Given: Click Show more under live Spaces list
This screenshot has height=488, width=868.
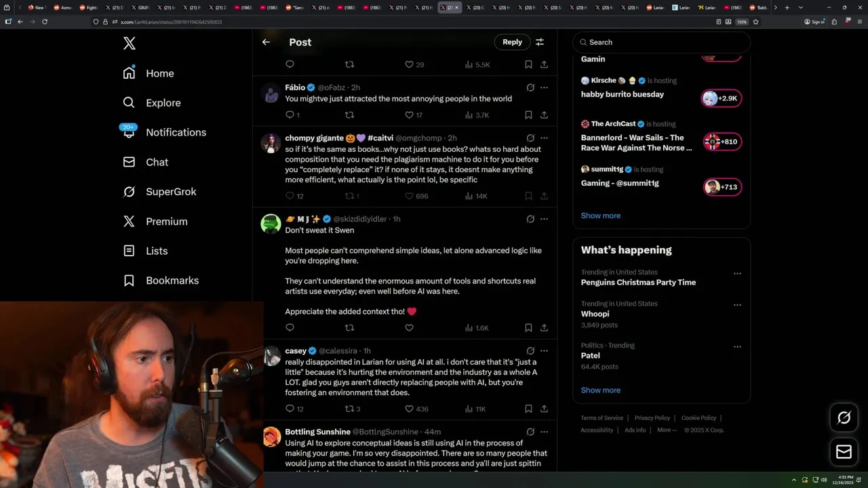Looking at the screenshot, I should pyautogui.click(x=600, y=216).
